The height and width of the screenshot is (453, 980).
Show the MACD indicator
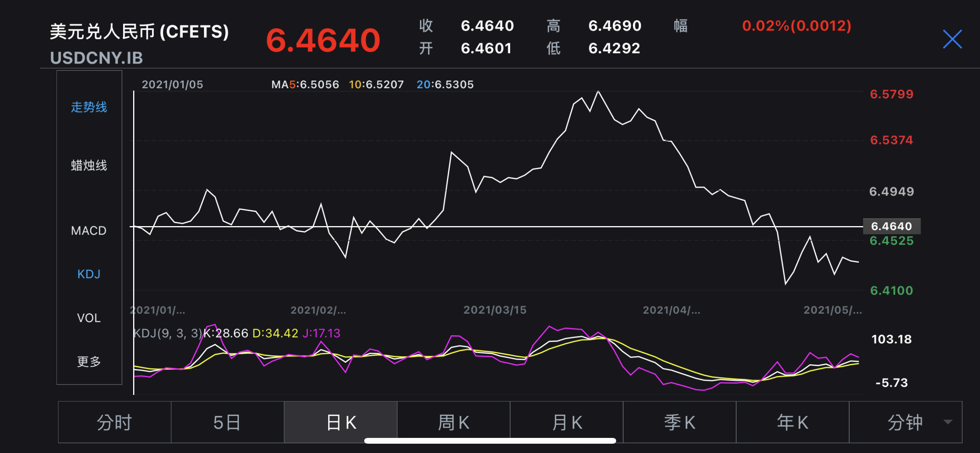89,231
